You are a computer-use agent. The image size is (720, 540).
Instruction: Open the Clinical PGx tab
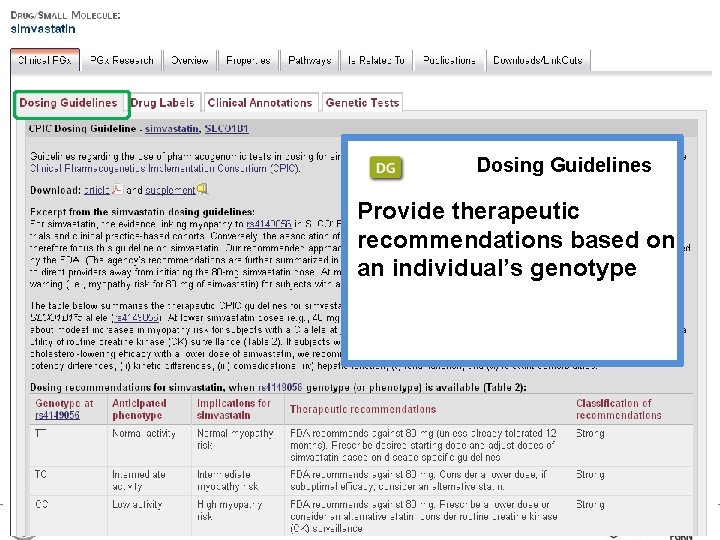click(45, 60)
